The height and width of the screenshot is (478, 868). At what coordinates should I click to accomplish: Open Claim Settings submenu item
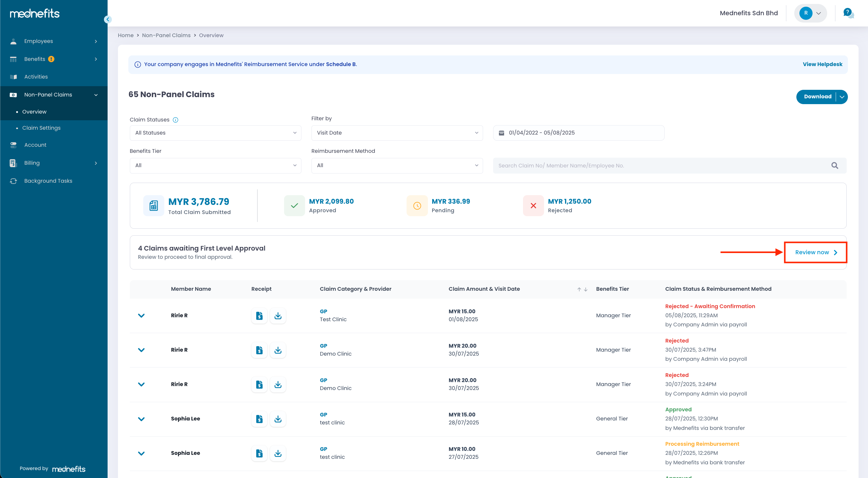(41, 128)
